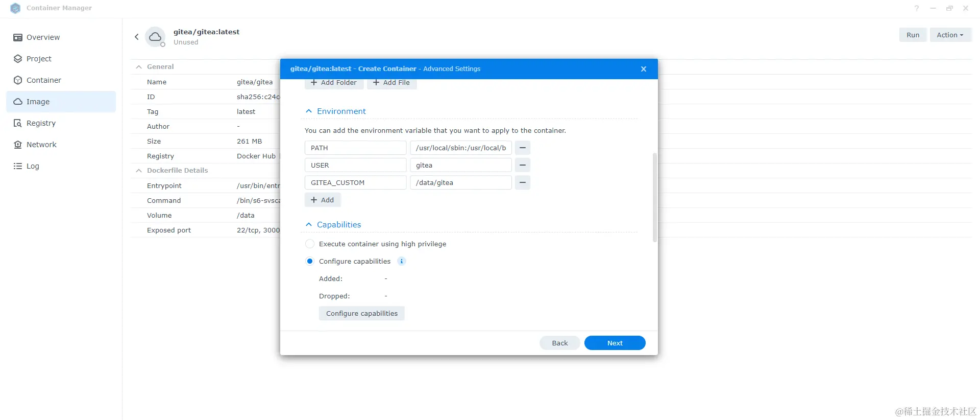
Task: Edit the USER variable name field
Action: 355,165
